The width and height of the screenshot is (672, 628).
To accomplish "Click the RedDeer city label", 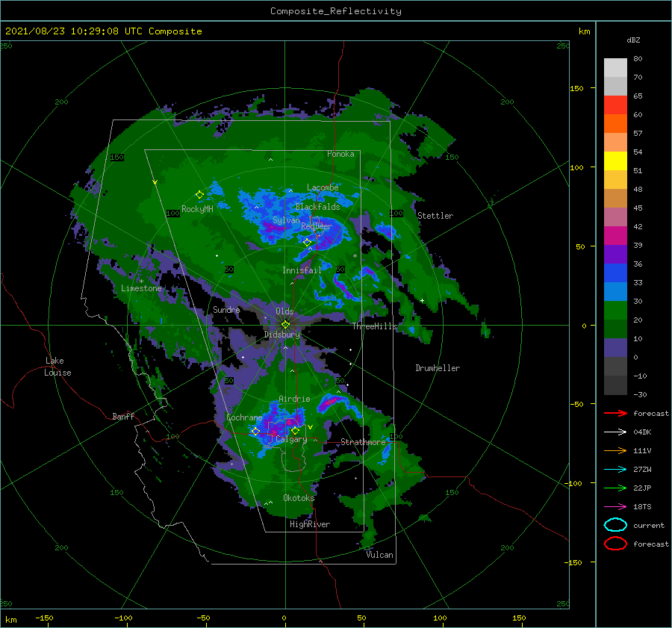I will click(317, 226).
